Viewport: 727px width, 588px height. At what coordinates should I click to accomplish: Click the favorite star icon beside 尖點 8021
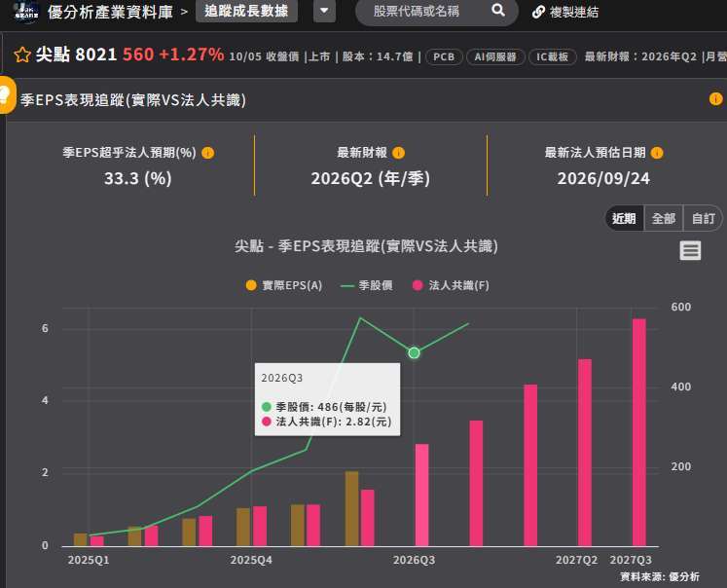(x=21, y=55)
